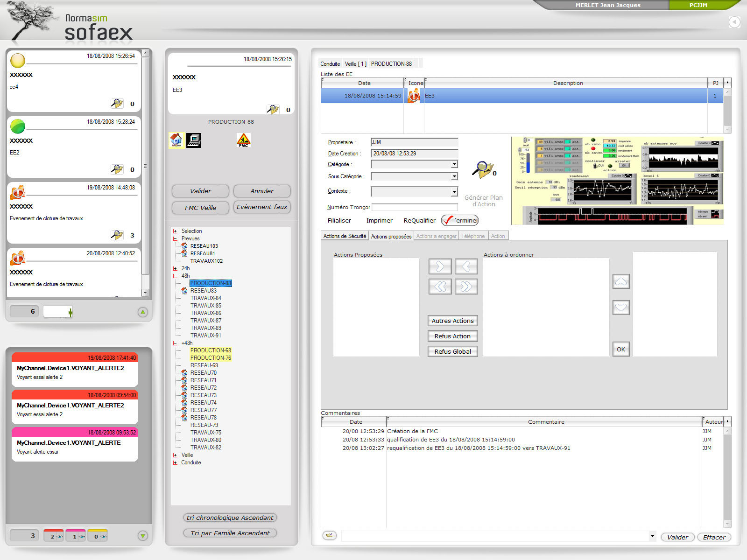Click the FMC magnifier above Générer Plan d'Action
This screenshot has height=560, width=747.
[x=483, y=169]
